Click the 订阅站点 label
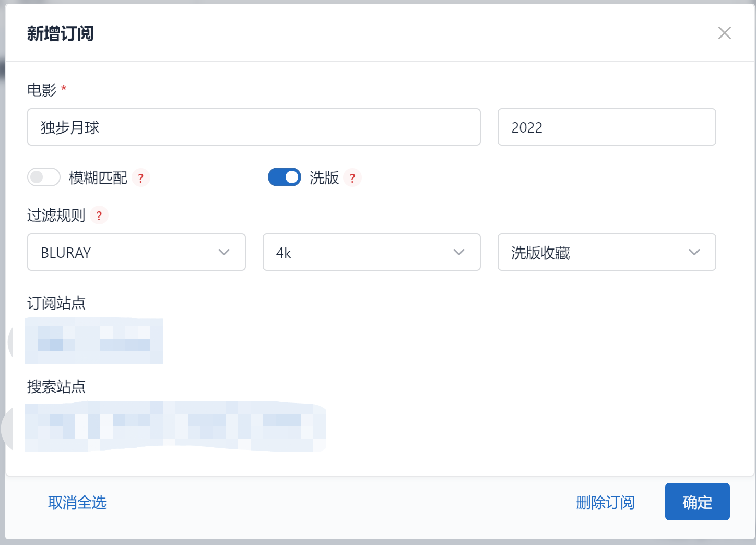Image resolution: width=756 pixels, height=545 pixels. (x=56, y=303)
